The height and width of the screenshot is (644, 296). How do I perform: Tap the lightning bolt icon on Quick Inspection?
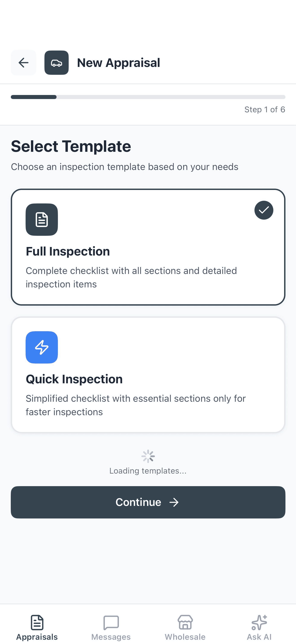click(42, 347)
